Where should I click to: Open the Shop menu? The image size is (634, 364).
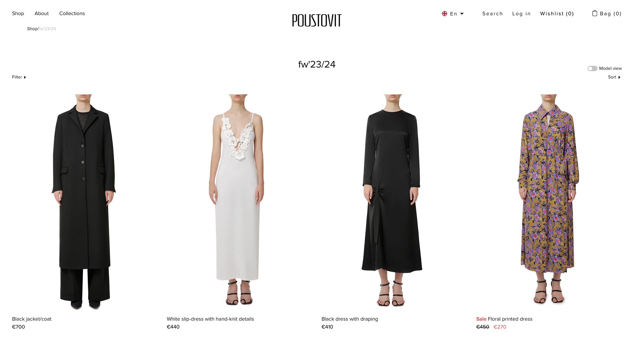(x=18, y=13)
